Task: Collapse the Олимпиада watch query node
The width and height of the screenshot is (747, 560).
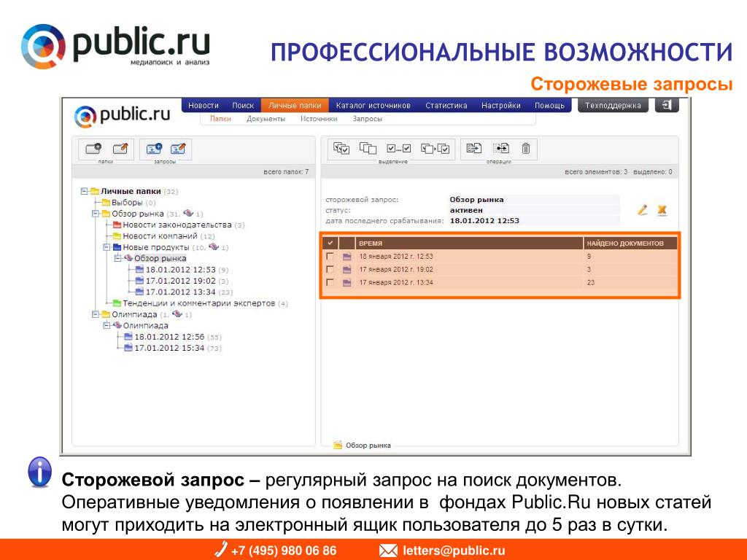Action: point(107,325)
